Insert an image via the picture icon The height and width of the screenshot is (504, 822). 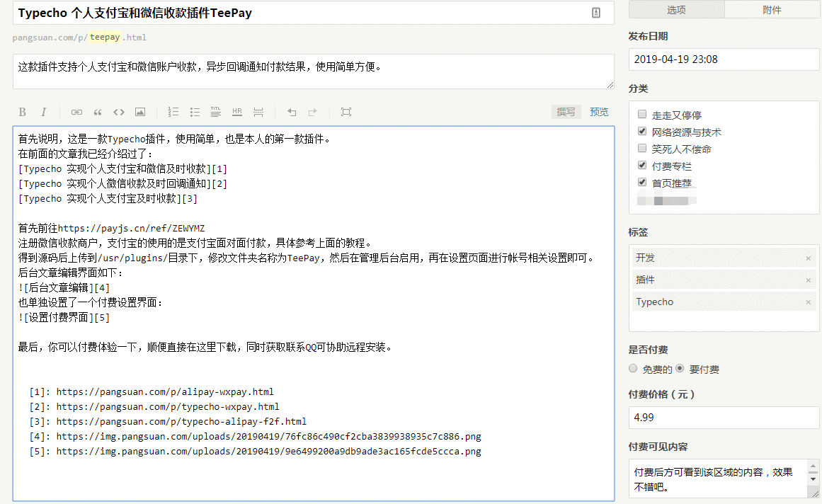tap(140, 112)
